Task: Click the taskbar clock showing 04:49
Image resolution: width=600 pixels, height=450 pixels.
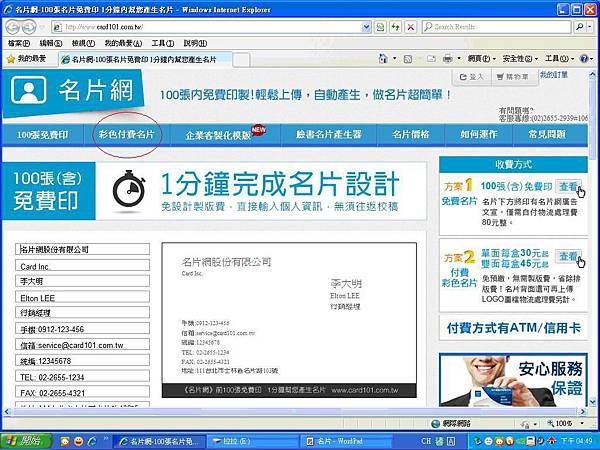Action: 577,441
